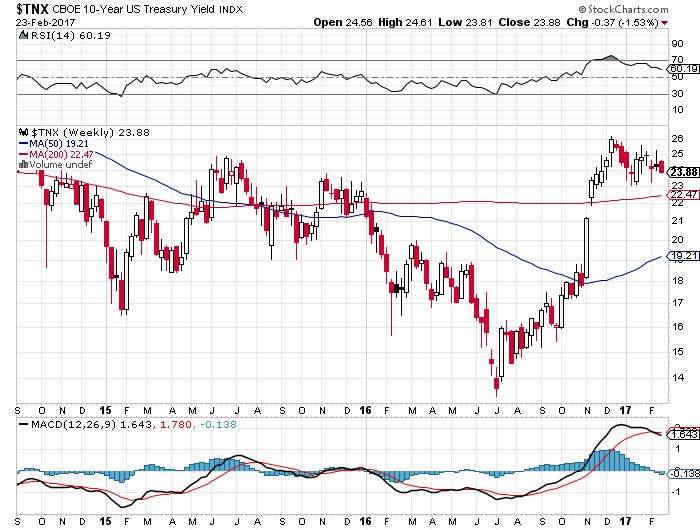Click the 14 price axis label
700x530 pixels.
pyautogui.click(x=677, y=377)
